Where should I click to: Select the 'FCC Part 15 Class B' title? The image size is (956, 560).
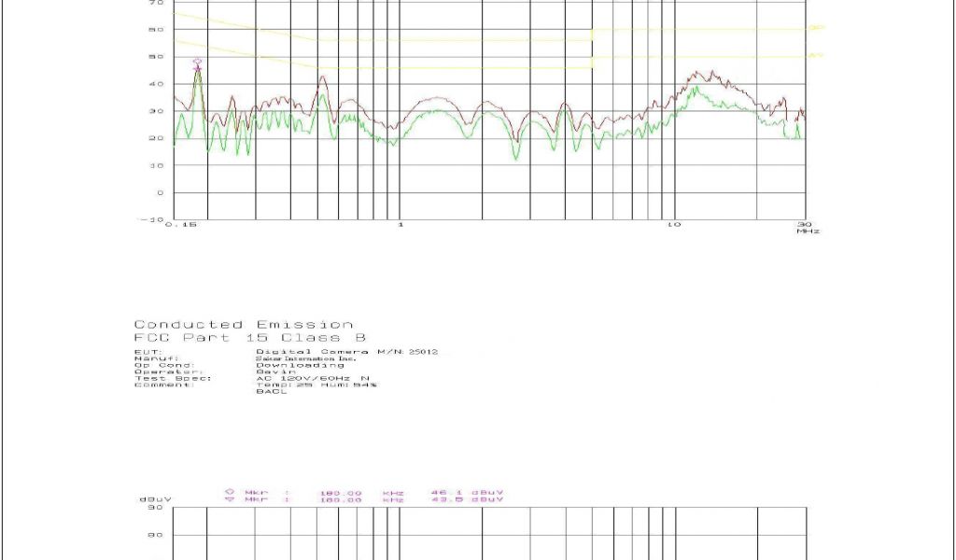[x=250, y=338]
